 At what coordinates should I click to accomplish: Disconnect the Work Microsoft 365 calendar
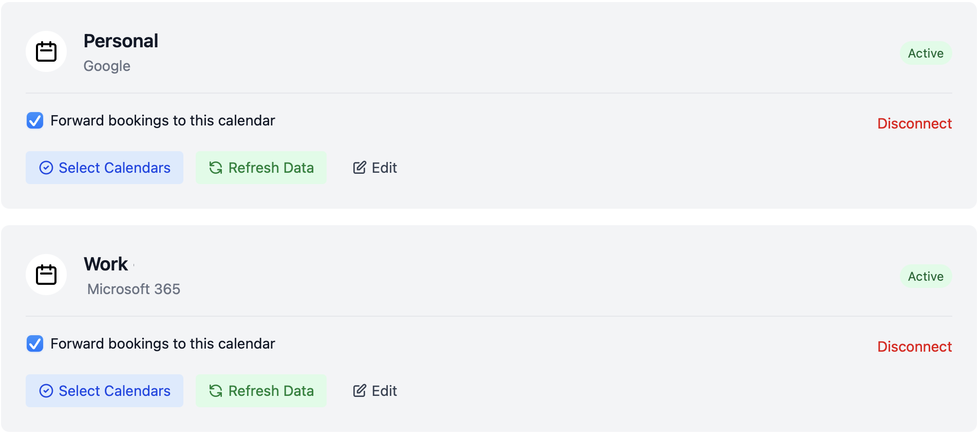(914, 347)
